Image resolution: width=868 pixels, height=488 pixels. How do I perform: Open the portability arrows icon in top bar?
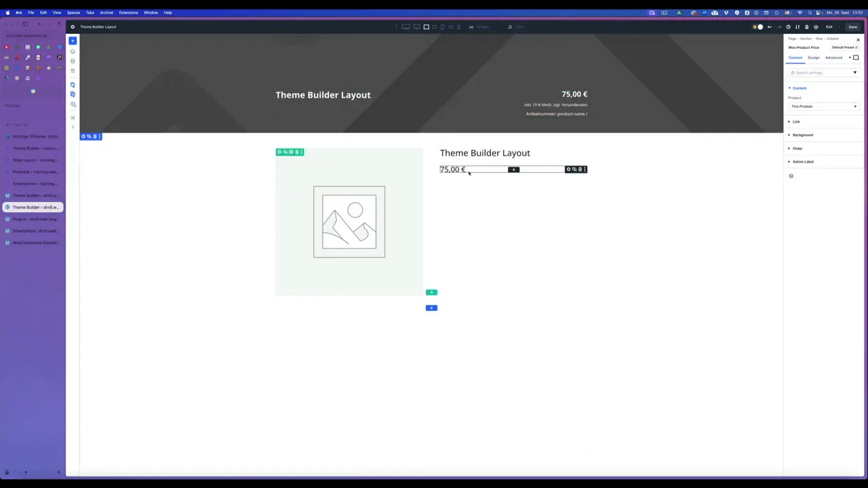click(x=797, y=27)
